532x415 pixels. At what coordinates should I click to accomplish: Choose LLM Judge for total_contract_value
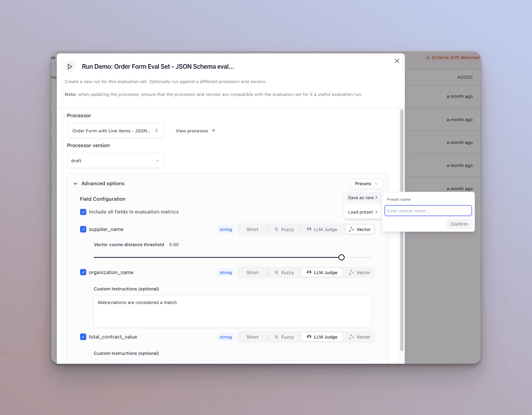pos(322,337)
